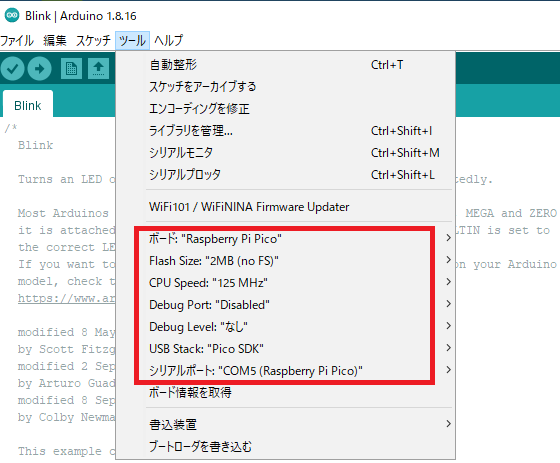Open the 編集 menu
Image resolution: width=560 pixels, height=463 pixels.
[55, 40]
